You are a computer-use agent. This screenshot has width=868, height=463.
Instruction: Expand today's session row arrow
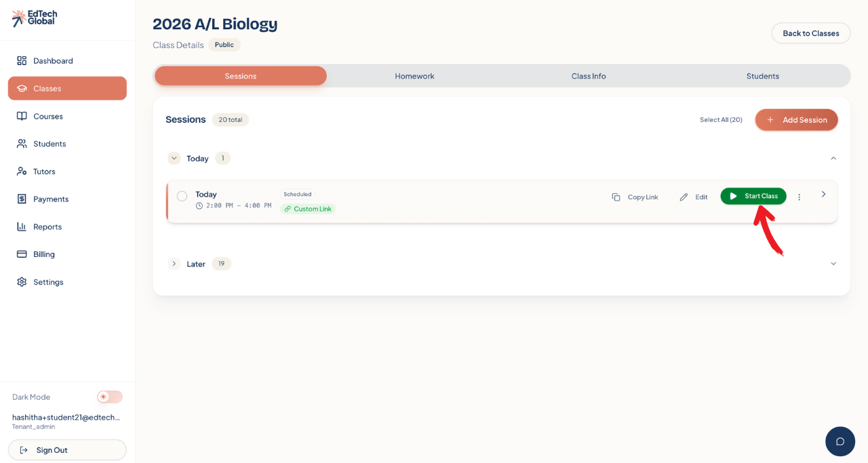click(824, 195)
